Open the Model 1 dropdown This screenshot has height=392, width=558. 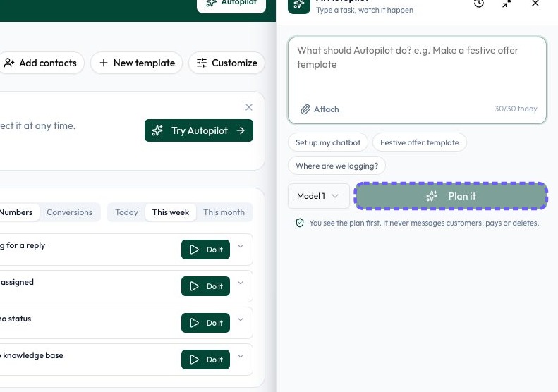318,196
